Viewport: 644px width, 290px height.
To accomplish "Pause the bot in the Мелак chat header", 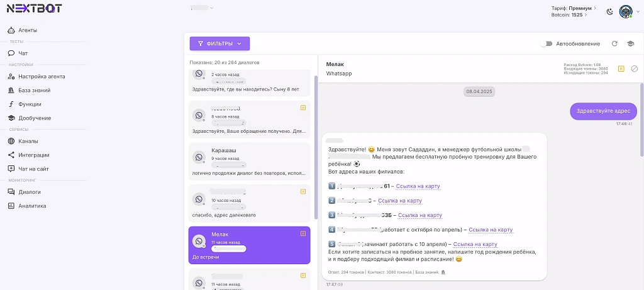I will (621, 69).
